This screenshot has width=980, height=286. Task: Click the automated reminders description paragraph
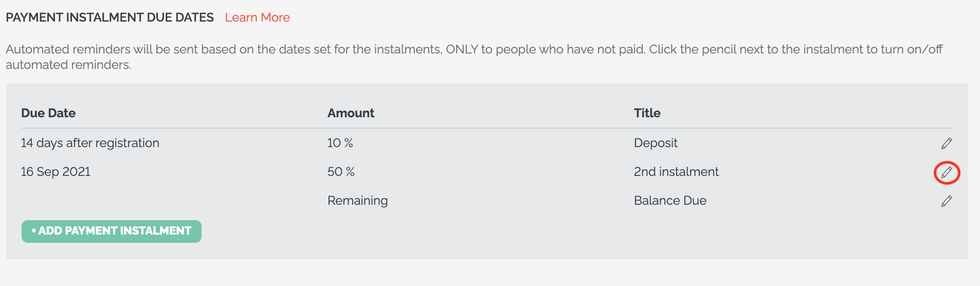coord(474,57)
